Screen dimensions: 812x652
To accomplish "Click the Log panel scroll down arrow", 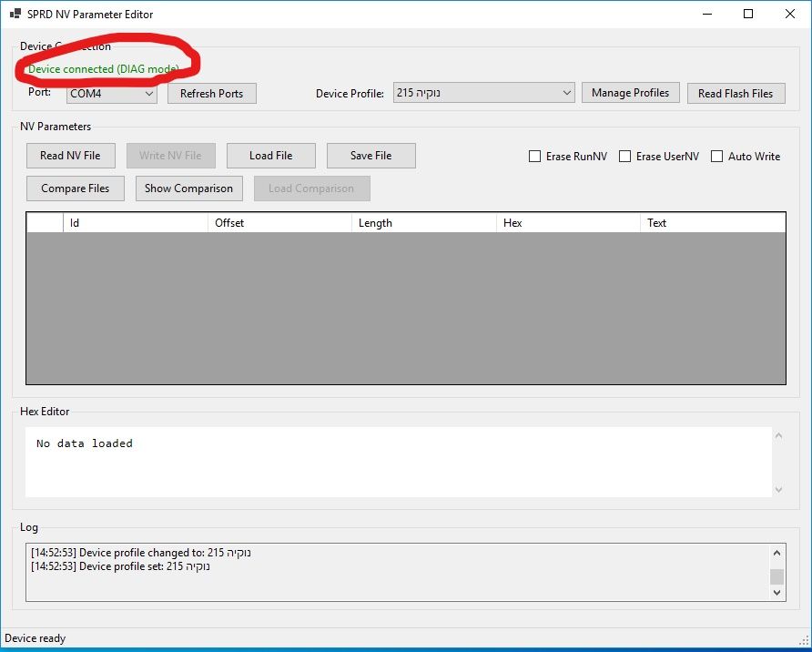I will coord(776,592).
